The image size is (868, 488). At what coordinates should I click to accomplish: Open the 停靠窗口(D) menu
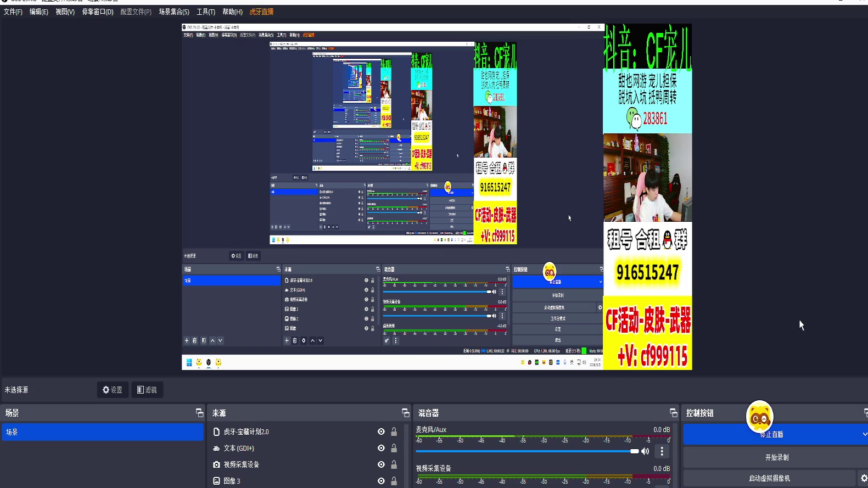(x=98, y=12)
